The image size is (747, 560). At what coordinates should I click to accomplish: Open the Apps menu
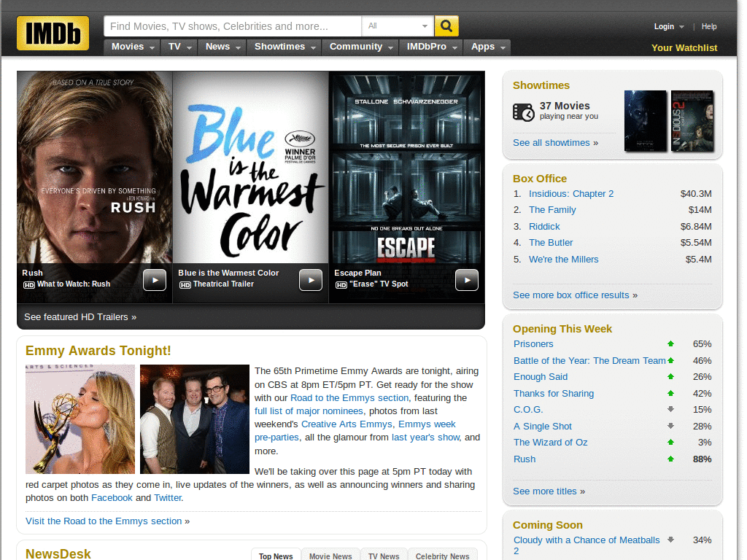487,47
